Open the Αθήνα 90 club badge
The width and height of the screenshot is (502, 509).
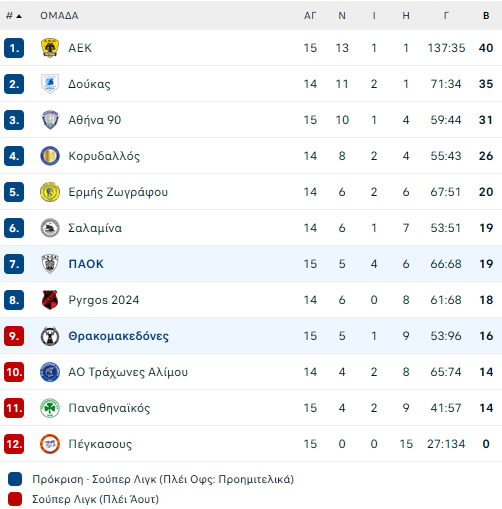pyautogui.click(x=50, y=120)
